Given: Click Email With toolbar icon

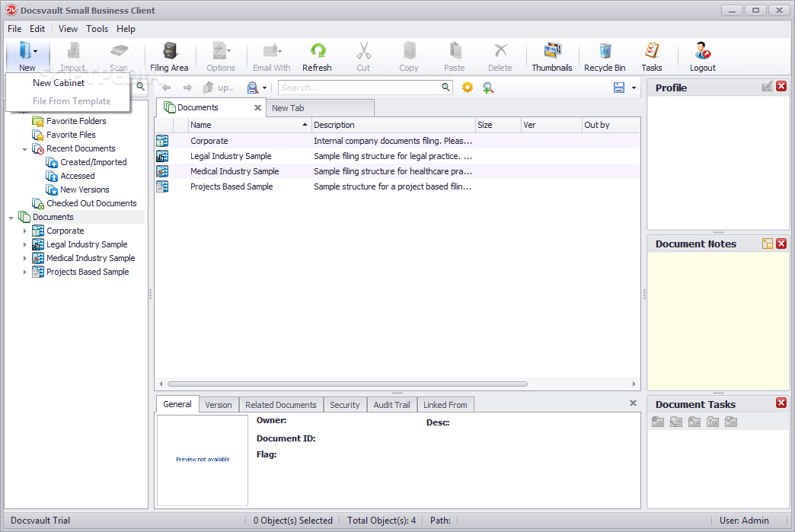Looking at the screenshot, I should 270,51.
